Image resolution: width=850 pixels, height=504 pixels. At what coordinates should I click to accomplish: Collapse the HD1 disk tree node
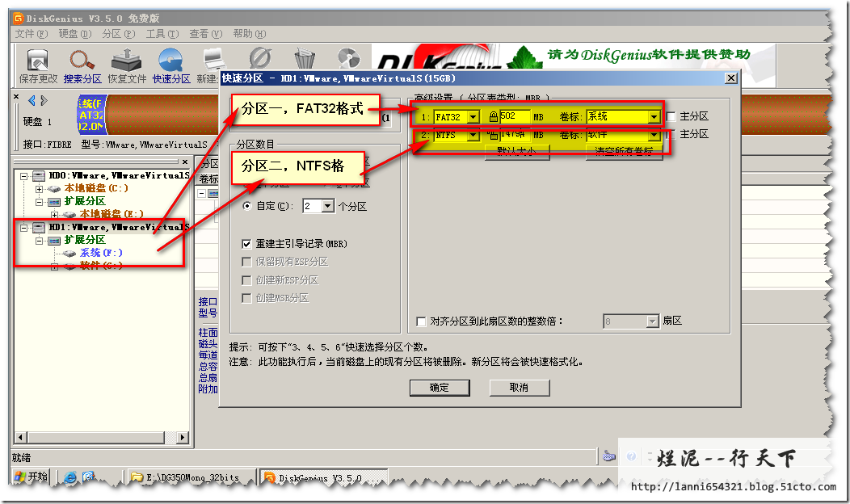click(x=24, y=228)
